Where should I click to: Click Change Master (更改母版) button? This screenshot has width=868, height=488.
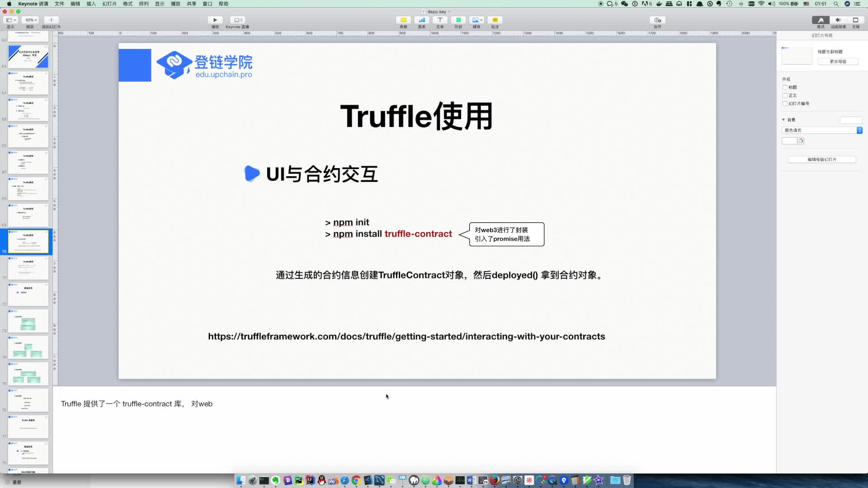pyautogui.click(x=838, y=61)
